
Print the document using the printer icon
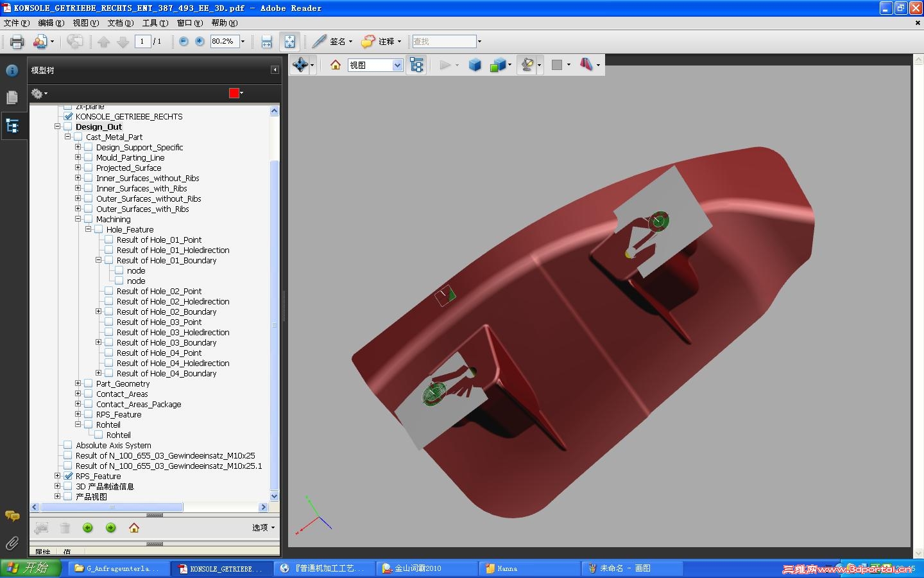(17, 42)
